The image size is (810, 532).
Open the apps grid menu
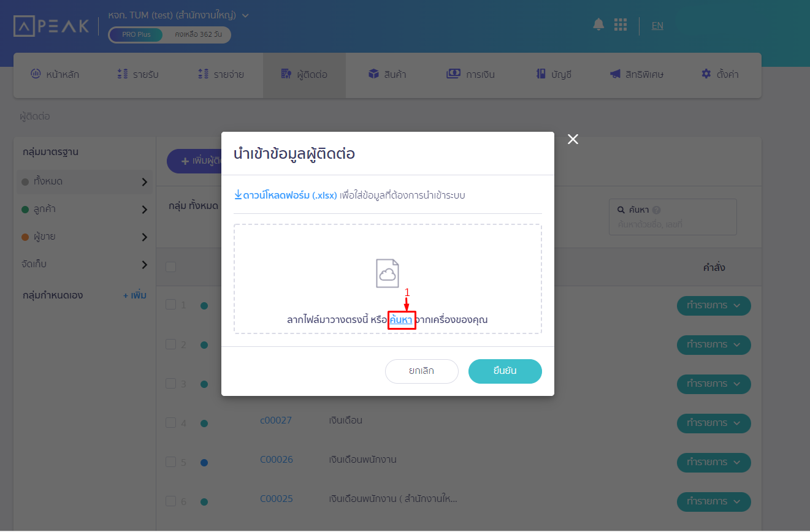tap(621, 25)
